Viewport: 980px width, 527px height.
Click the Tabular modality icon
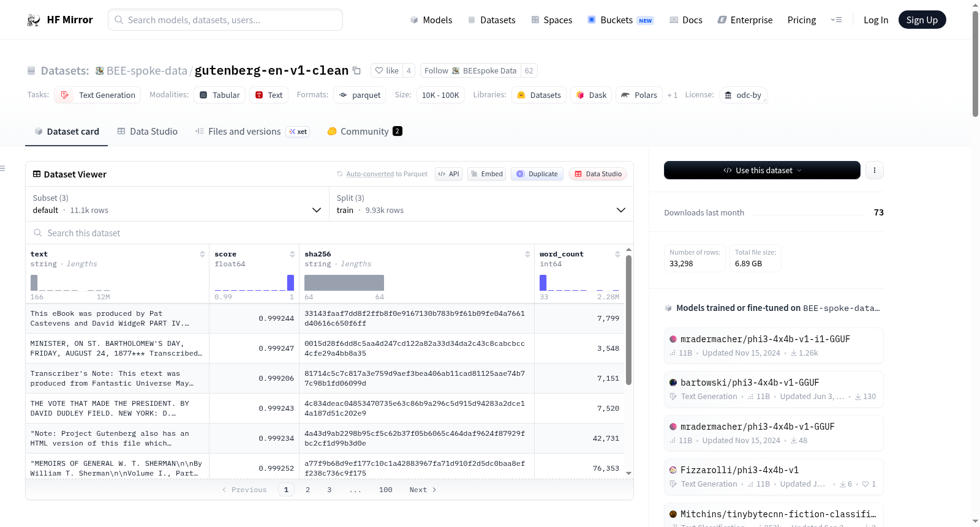tap(203, 95)
